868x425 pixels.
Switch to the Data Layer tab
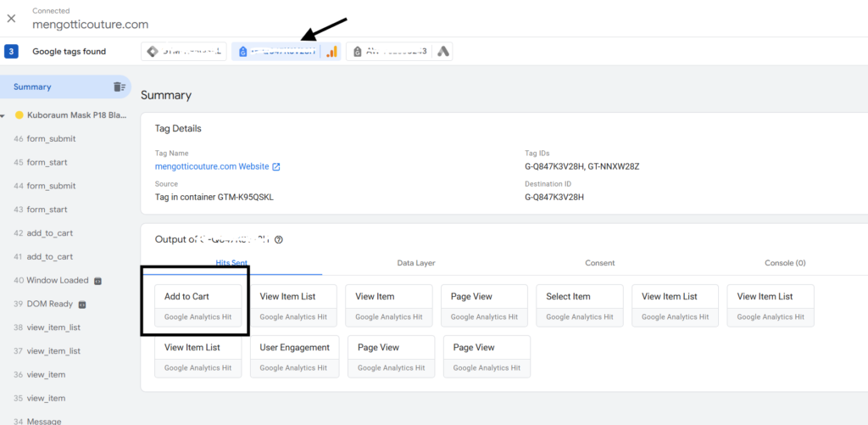pos(416,263)
